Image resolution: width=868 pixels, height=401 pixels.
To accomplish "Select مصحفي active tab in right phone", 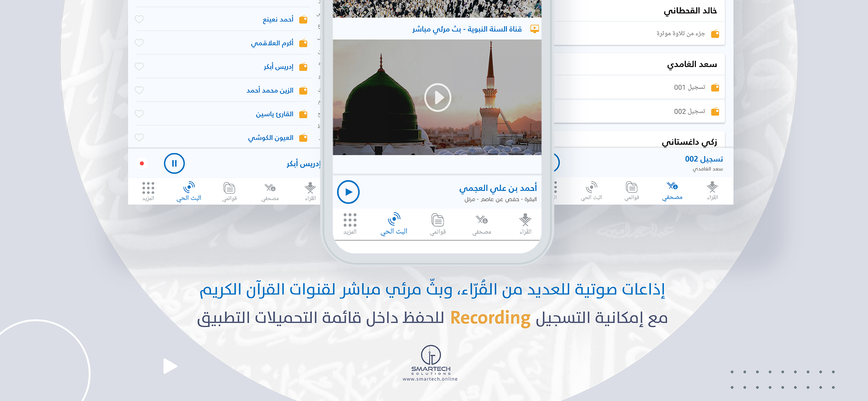I will 672,191.
